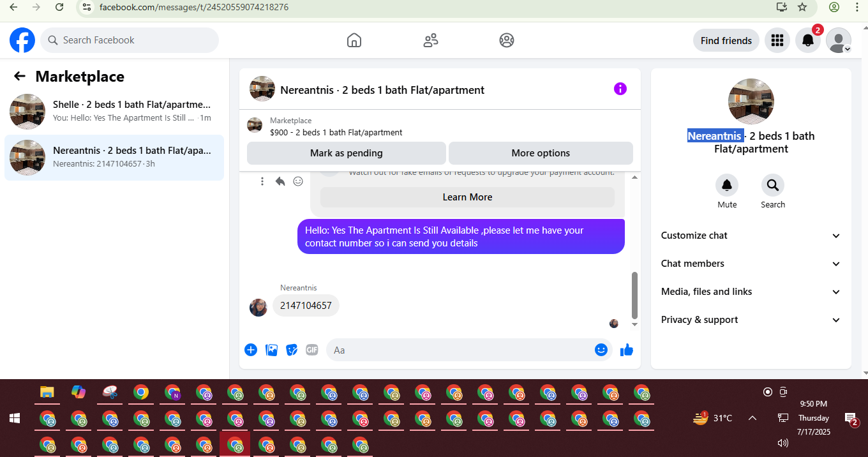Mute the Nereantnis conversation
The image size is (868, 457).
click(727, 185)
